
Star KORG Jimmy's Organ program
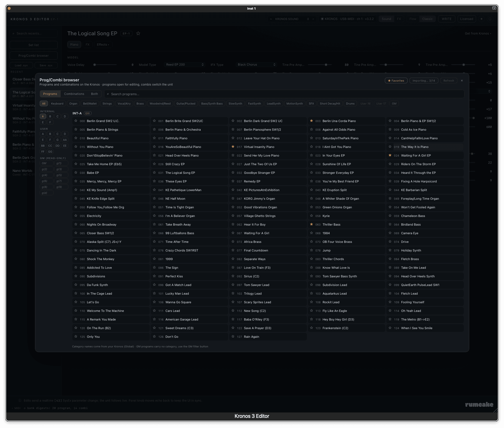[233, 198]
